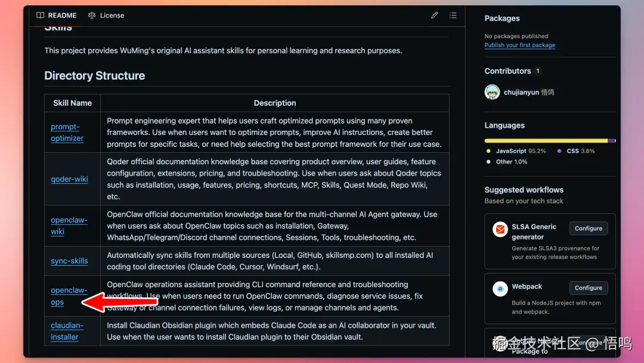Click the Other 1.0% language entry
Image resolution: width=644 pixels, height=363 pixels.
click(x=507, y=162)
